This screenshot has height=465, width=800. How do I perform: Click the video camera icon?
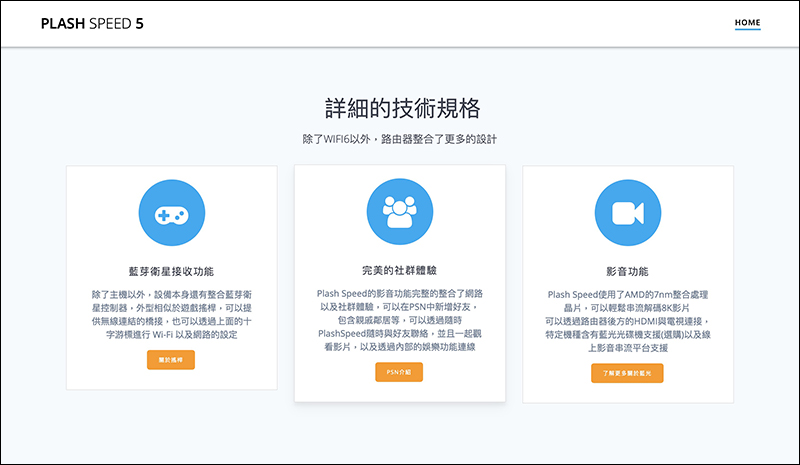pos(628,213)
